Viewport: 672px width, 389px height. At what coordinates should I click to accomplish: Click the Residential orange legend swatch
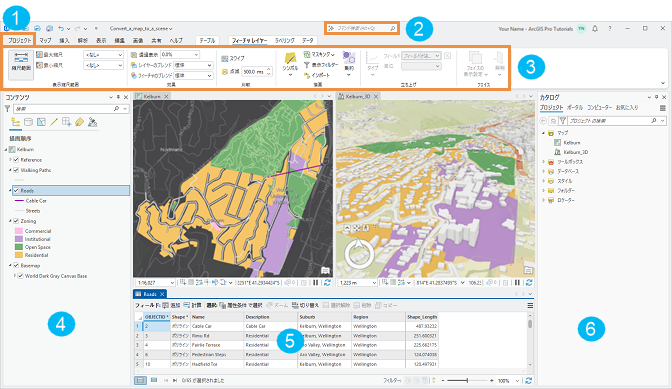(19, 255)
